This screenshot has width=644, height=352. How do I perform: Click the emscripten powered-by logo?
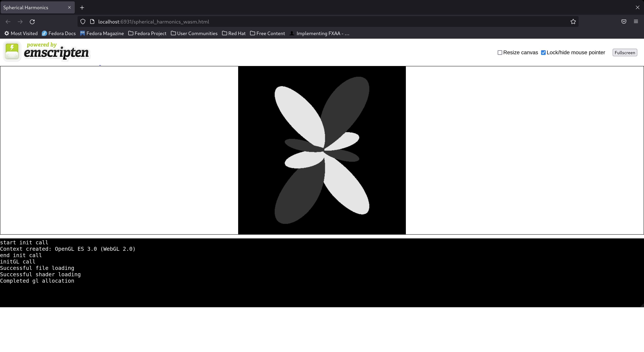coord(46,51)
